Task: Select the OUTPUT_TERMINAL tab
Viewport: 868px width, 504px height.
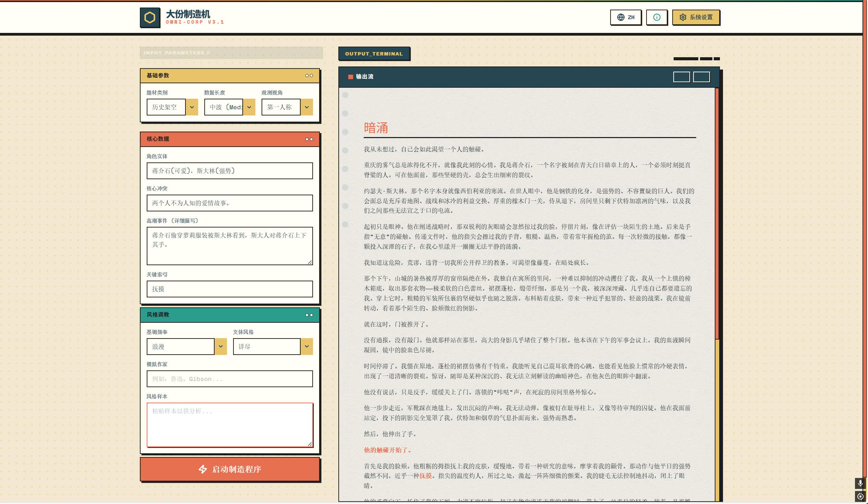Action: [x=374, y=54]
